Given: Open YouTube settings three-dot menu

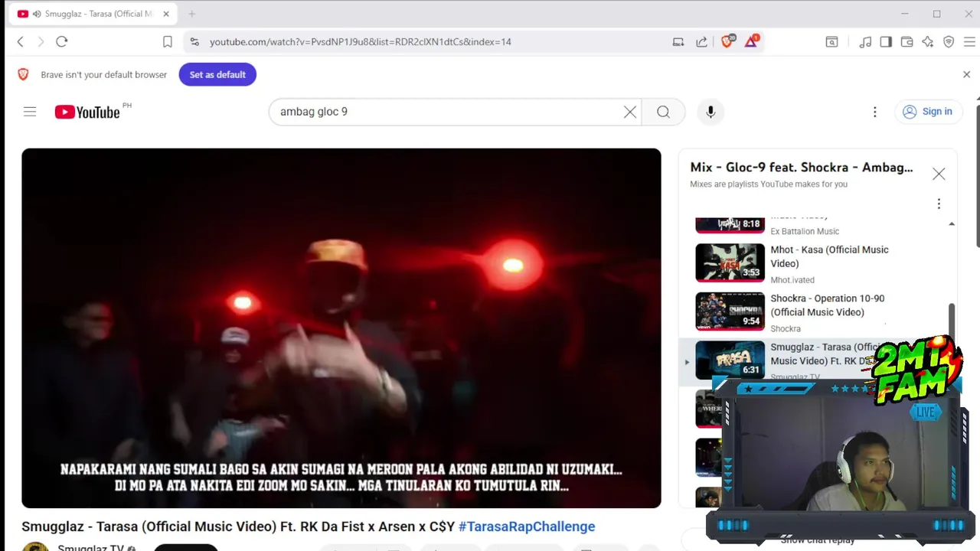Looking at the screenshot, I should 874,112.
